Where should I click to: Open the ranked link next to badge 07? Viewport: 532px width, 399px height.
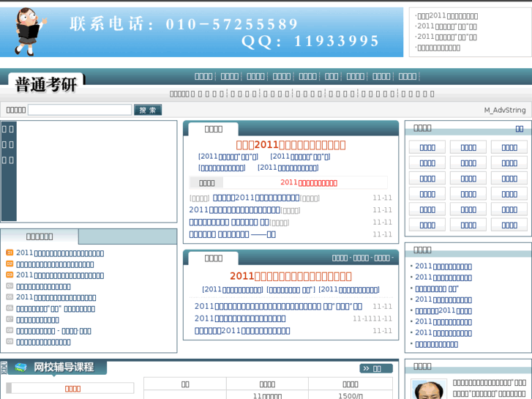(x=37, y=320)
